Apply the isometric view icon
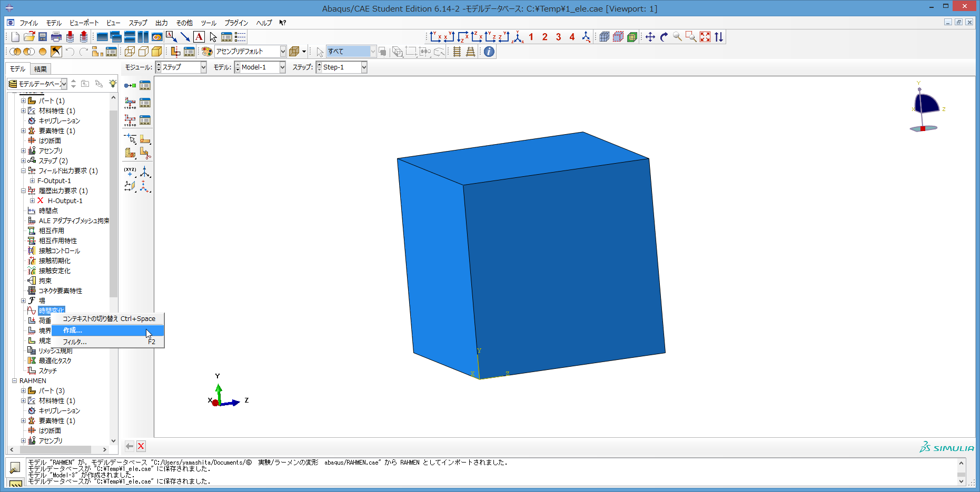980x492 pixels. point(518,37)
